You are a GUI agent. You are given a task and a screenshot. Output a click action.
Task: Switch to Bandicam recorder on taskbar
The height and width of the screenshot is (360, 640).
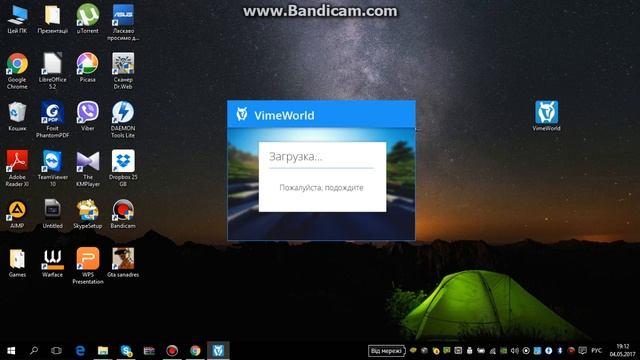[172, 351]
